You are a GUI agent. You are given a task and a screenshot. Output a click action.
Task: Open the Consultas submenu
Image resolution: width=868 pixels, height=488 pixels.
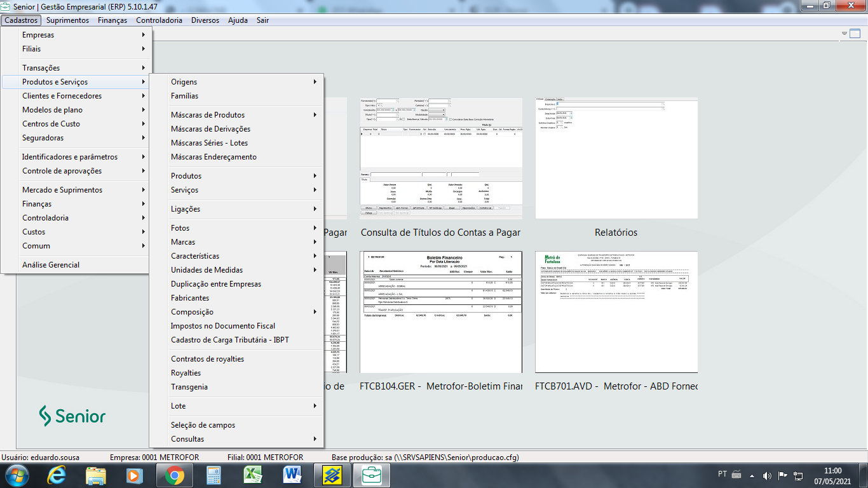coord(236,439)
